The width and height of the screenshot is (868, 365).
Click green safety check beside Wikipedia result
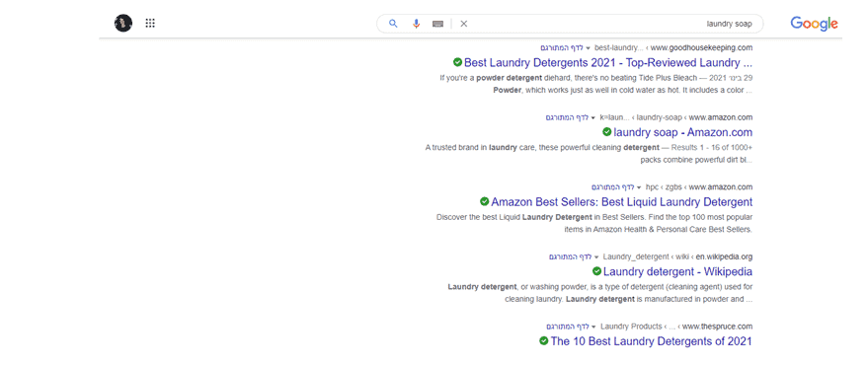pos(596,271)
